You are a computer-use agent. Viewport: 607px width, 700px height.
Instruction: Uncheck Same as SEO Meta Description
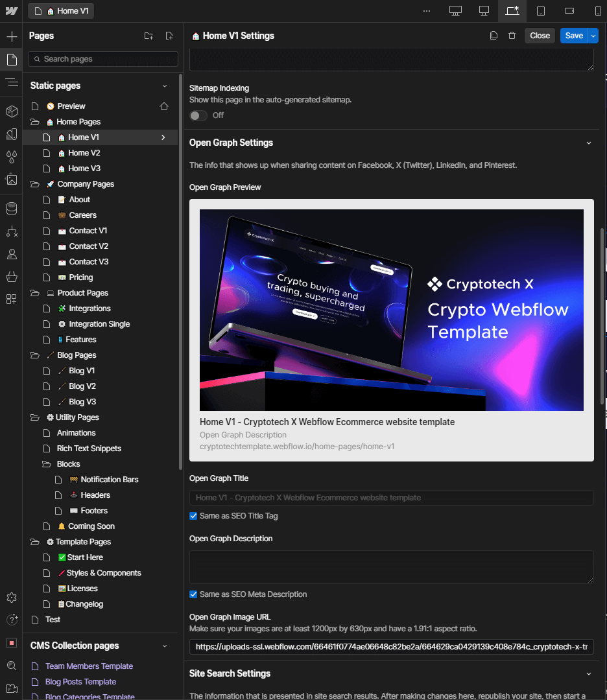click(193, 594)
